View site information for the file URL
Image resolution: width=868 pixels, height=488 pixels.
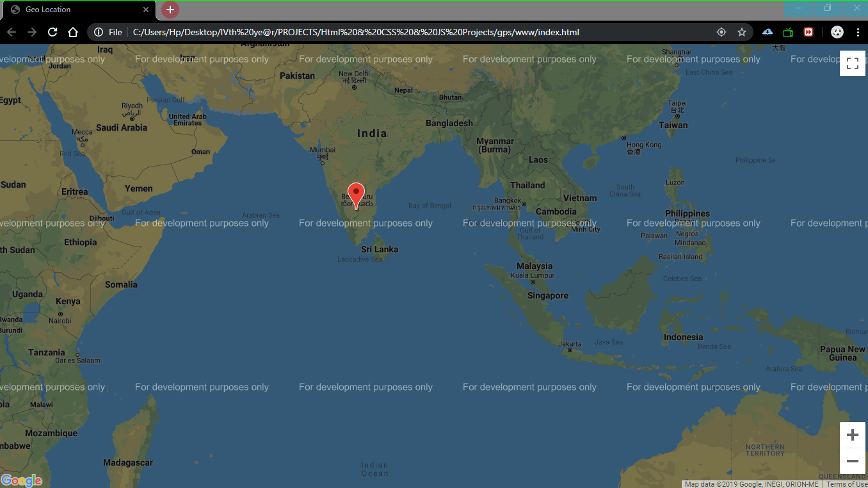point(99,32)
